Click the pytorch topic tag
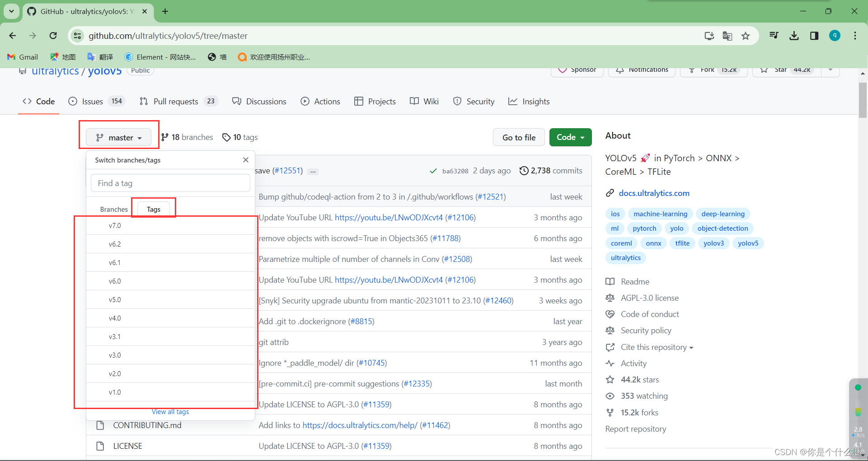The width and height of the screenshot is (868, 461). click(x=644, y=228)
